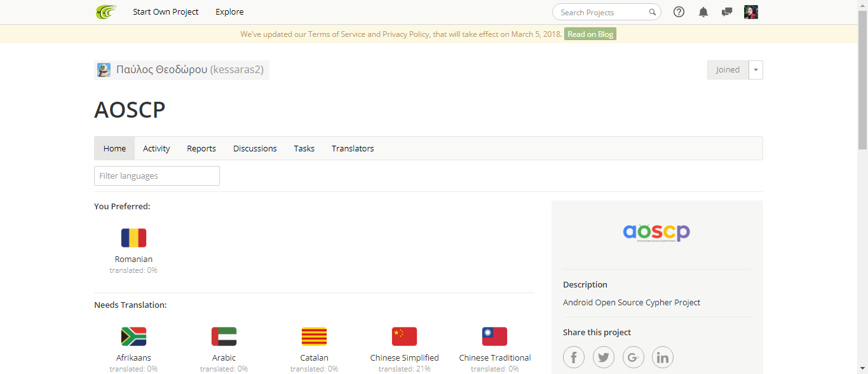
Task: Focus the Filter languages field
Action: (x=157, y=176)
